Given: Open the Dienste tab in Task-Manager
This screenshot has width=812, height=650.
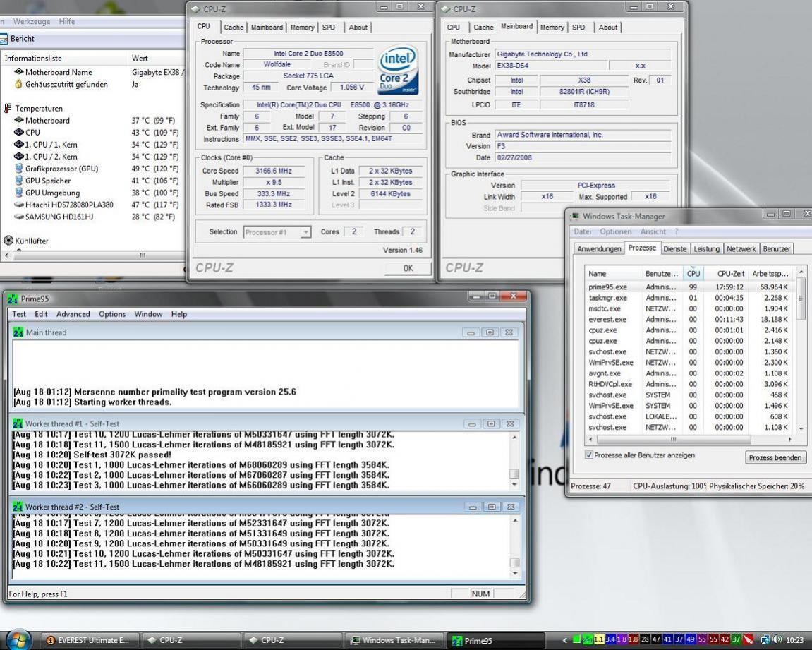Looking at the screenshot, I should (x=674, y=248).
